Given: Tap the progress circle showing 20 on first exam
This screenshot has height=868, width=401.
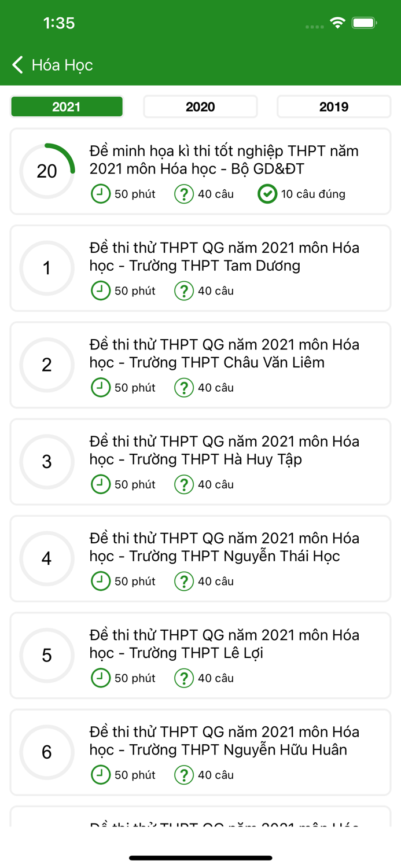Looking at the screenshot, I should [x=47, y=172].
